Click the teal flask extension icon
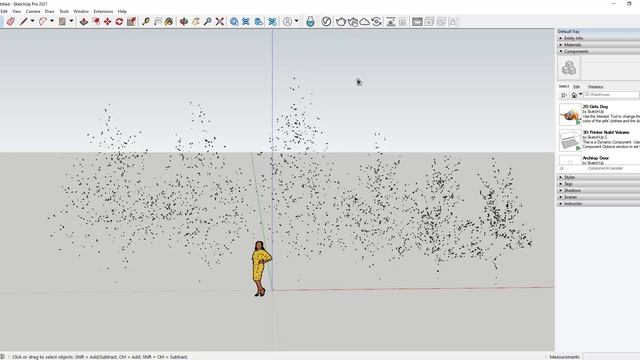 pos(311,22)
